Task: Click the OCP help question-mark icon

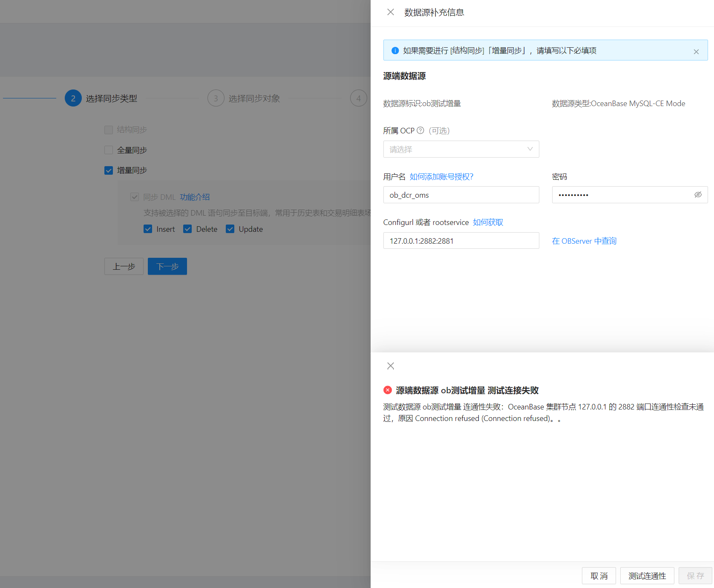Action: [x=420, y=130]
